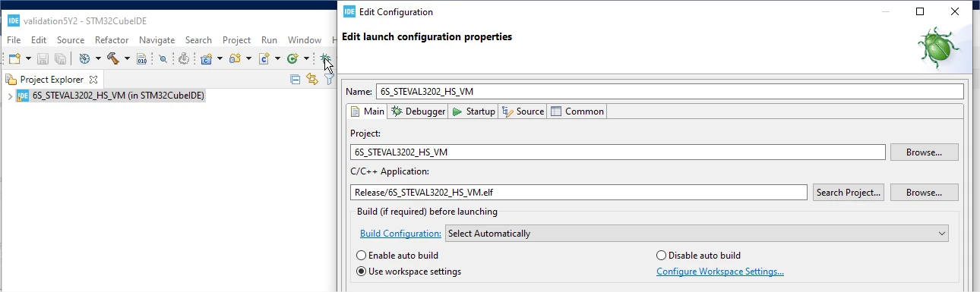Switch to the Debugger tab
Image resolution: width=980 pixels, height=292 pixels.
point(418,111)
